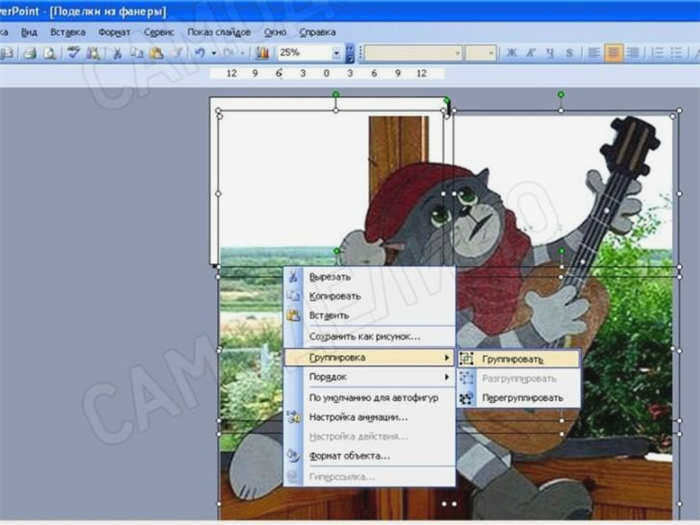
Task: Click copy icon beside Копировать
Action: point(293,296)
